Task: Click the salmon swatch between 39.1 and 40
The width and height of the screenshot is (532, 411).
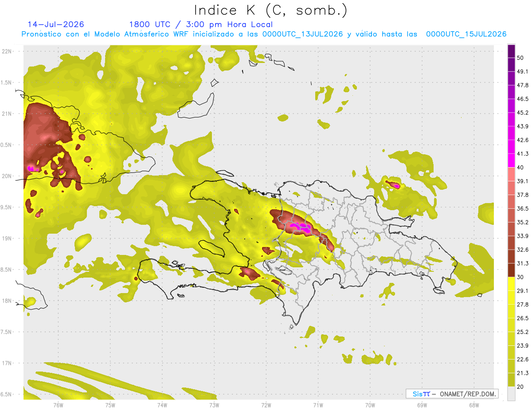Action: pos(511,174)
